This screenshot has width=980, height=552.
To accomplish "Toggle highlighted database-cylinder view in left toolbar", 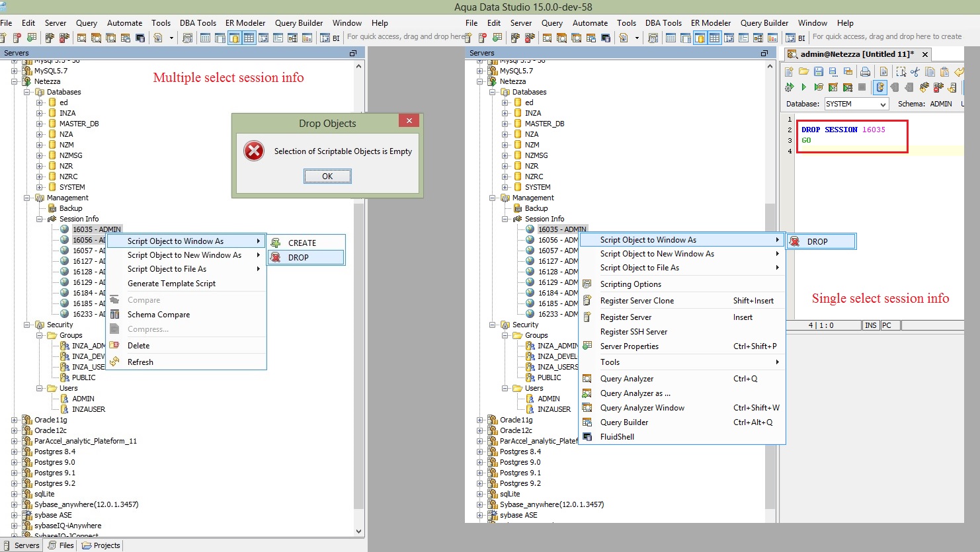I will pos(234,38).
